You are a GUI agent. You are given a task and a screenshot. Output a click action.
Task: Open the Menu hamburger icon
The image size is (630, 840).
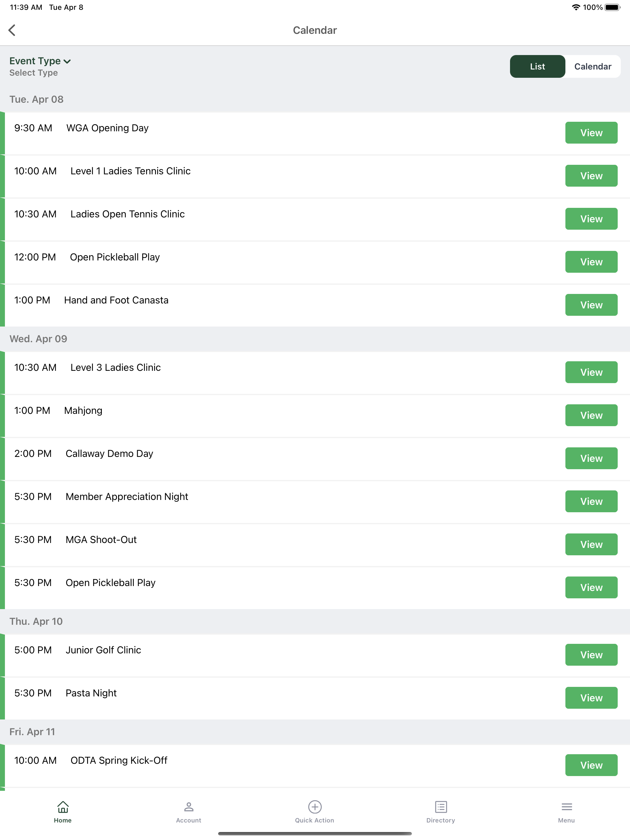567,806
